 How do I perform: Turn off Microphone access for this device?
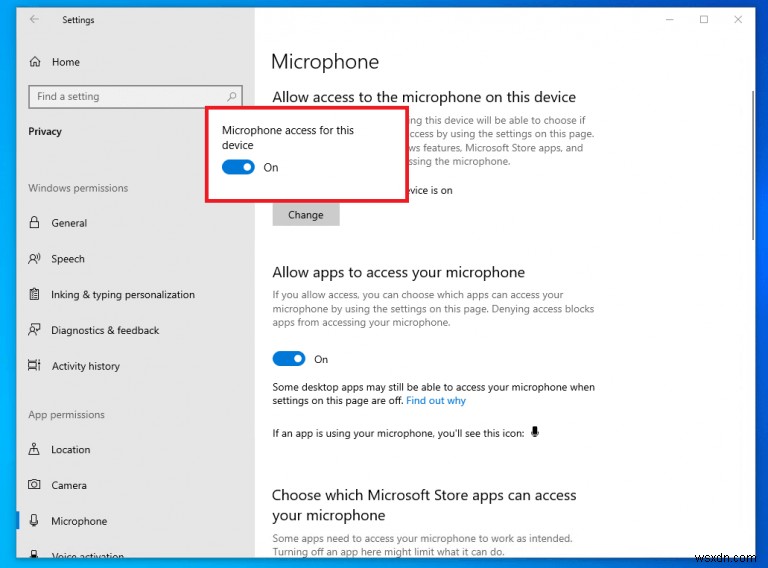coord(238,167)
